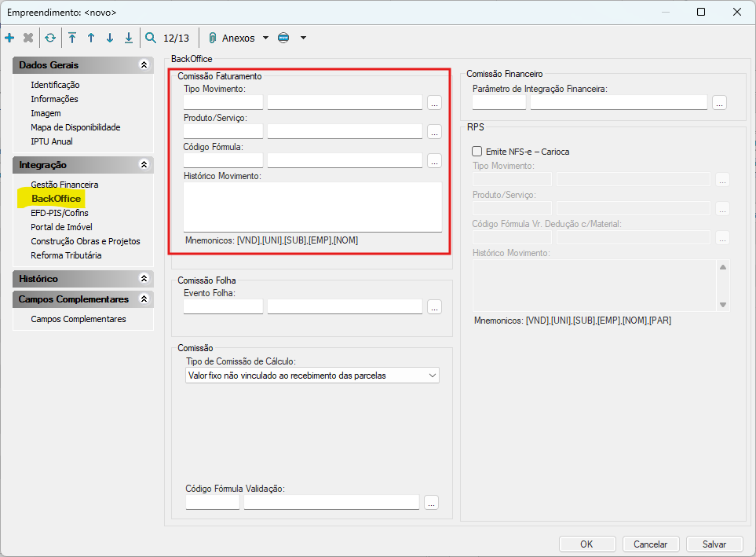Select Reforma Tributária
This screenshot has width=756, height=557.
[x=66, y=255]
